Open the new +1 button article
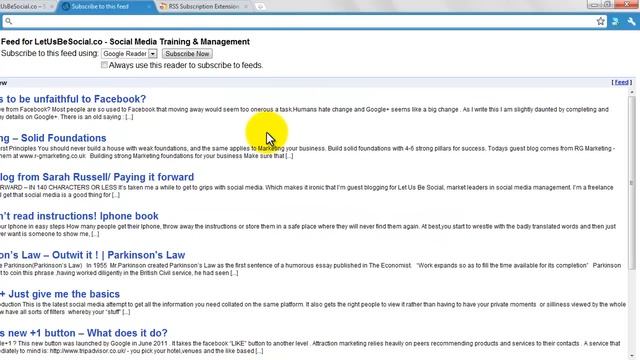 (x=84, y=333)
